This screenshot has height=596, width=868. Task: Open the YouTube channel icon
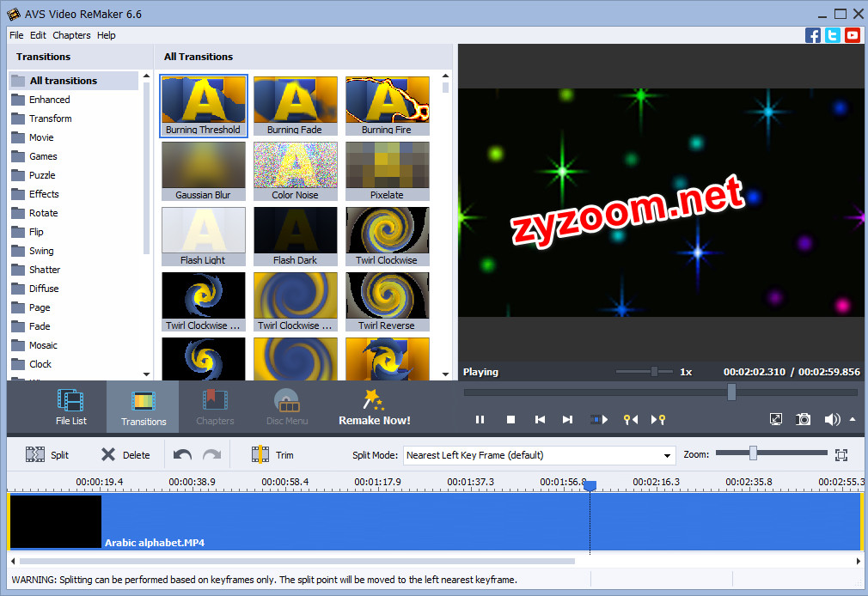coord(853,35)
